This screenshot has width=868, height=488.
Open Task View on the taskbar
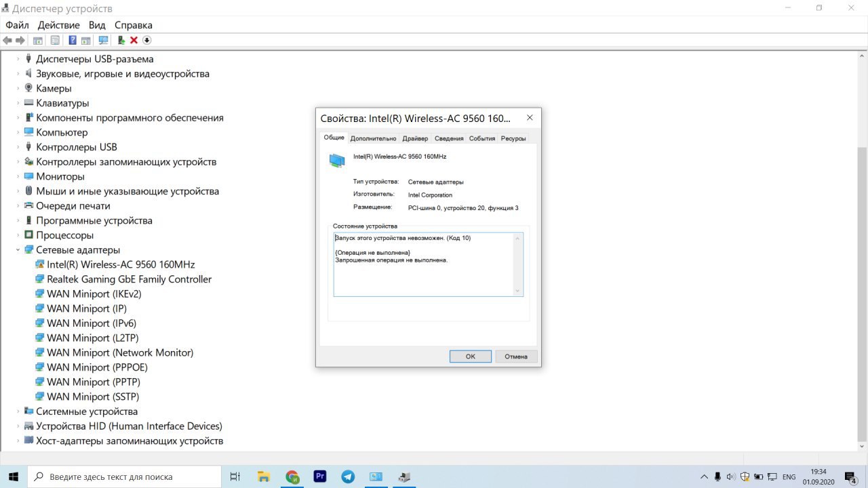pos(235,476)
